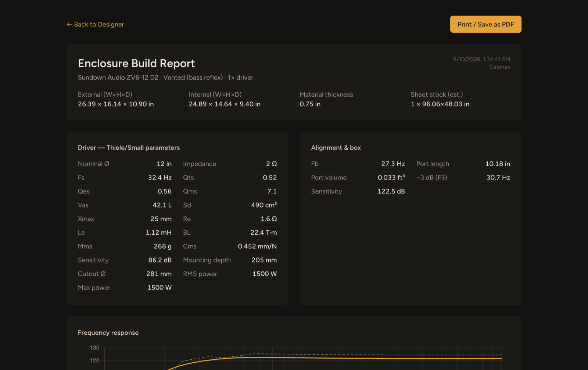Click the Re value 1.6 Ω
The image size is (588, 370).
coord(269,219)
